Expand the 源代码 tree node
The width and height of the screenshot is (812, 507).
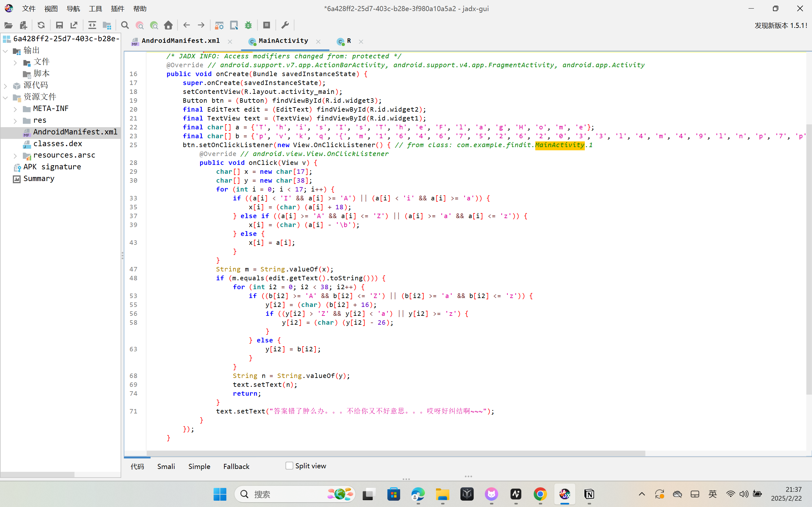coord(5,86)
